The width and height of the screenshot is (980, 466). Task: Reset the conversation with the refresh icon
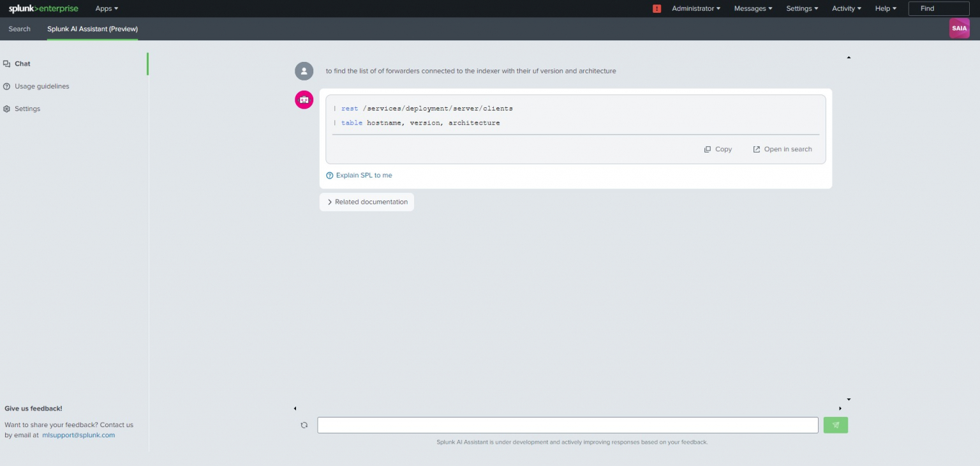304,425
